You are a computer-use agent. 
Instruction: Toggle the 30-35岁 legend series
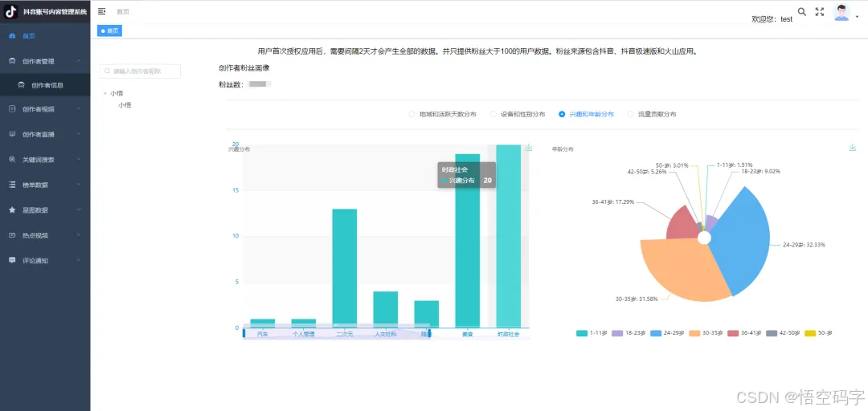706,333
